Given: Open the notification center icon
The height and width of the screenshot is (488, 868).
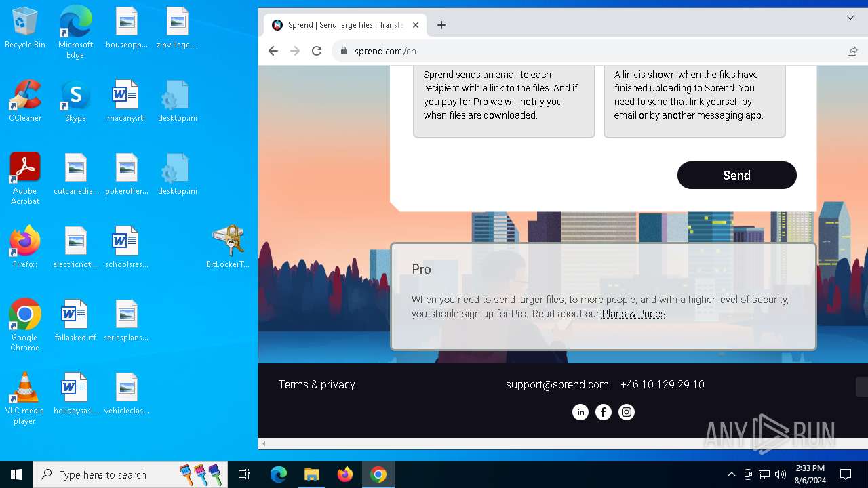Looking at the screenshot, I should pos(846,474).
